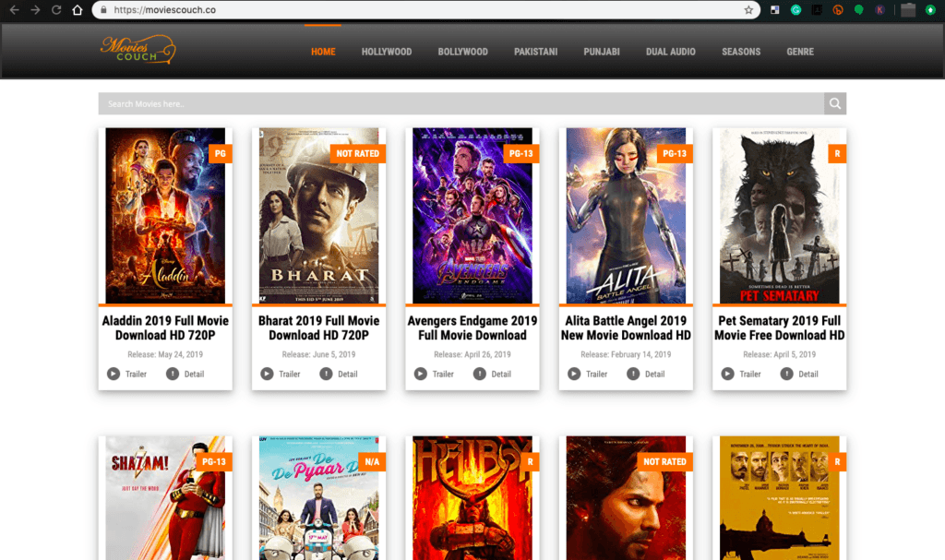Click the text 'Release: February 14, 2019'

(627, 354)
